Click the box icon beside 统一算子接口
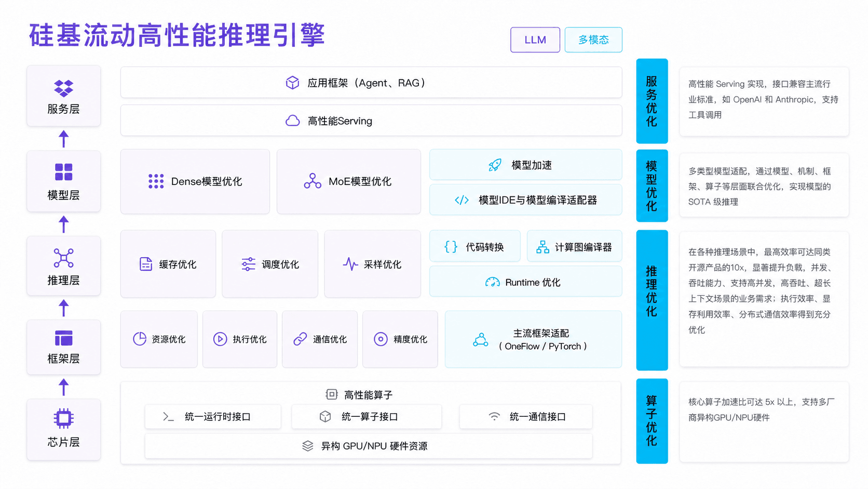The width and height of the screenshot is (868, 489). [325, 416]
